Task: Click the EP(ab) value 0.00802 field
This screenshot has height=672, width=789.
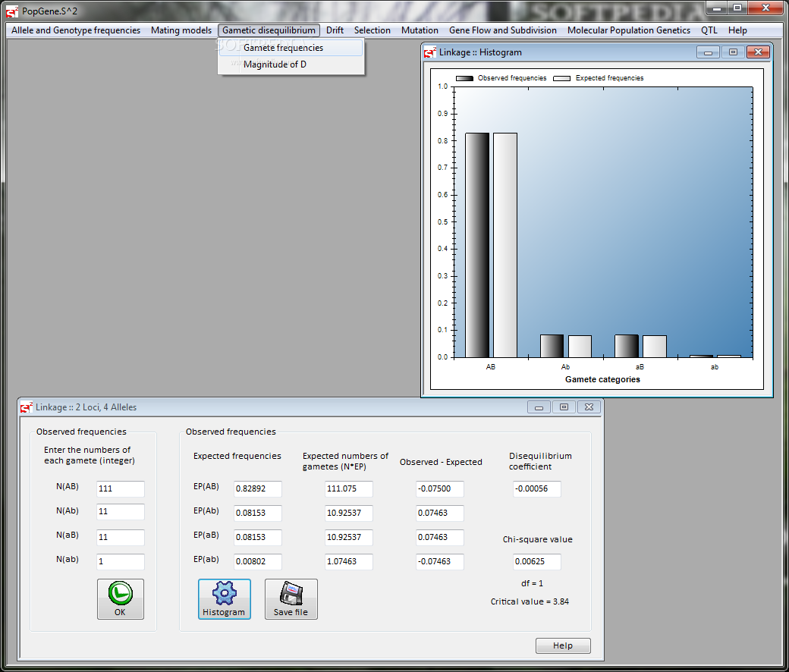Action: pyautogui.click(x=258, y=561)
